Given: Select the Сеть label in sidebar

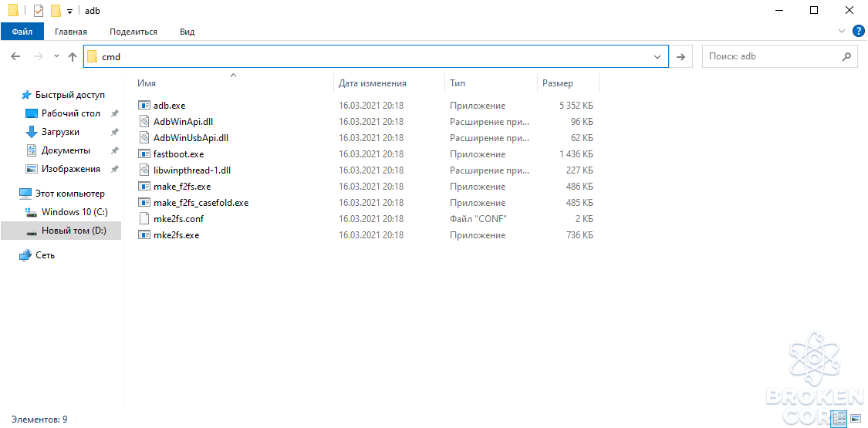Looking at the screenshot, I should pos(46,255).
